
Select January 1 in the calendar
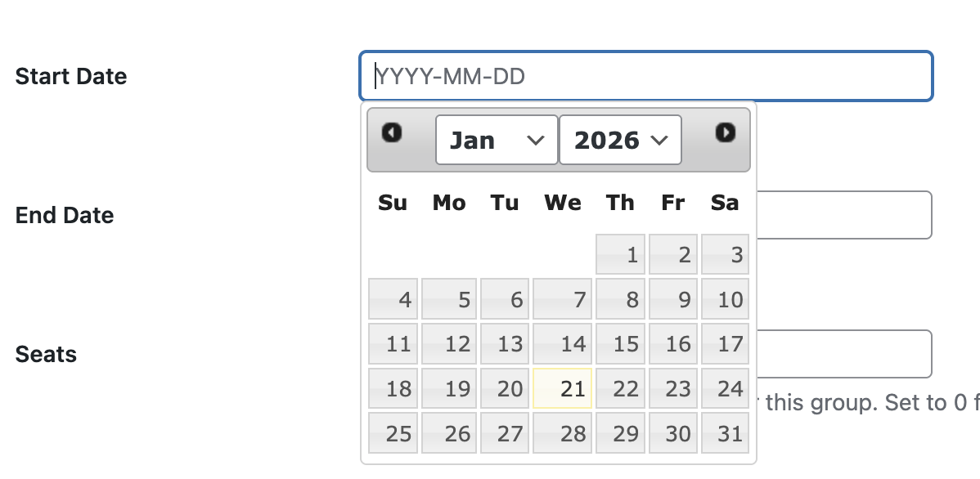point(620,254)
